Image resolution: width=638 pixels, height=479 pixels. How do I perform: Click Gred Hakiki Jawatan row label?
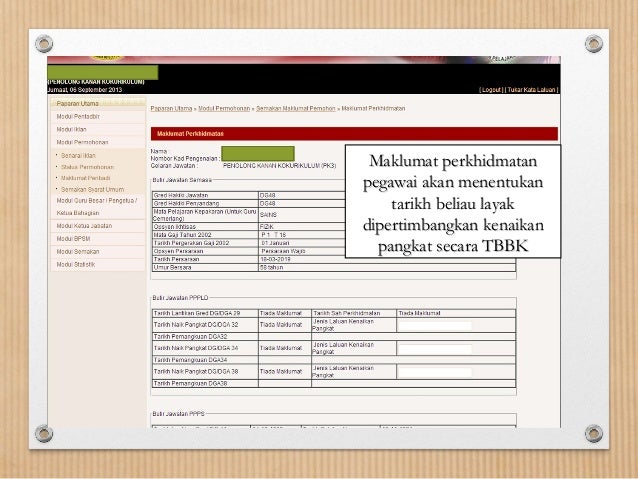click(x=181, y=195)
